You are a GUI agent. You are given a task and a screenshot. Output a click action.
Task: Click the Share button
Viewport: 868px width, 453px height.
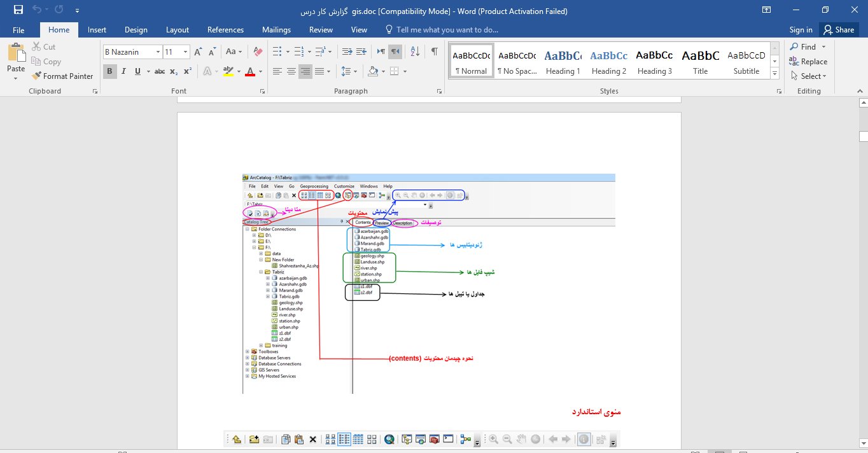point(838,30)
